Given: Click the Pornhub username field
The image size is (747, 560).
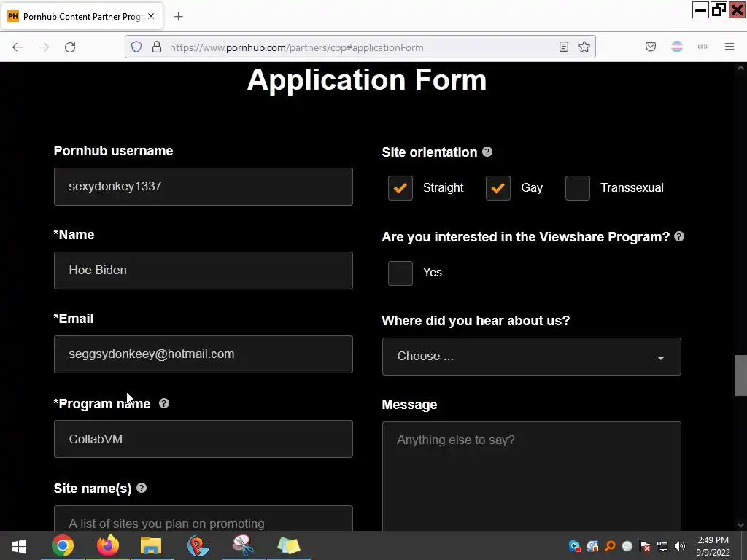Looking at the screenshot, I should point(204,187).
